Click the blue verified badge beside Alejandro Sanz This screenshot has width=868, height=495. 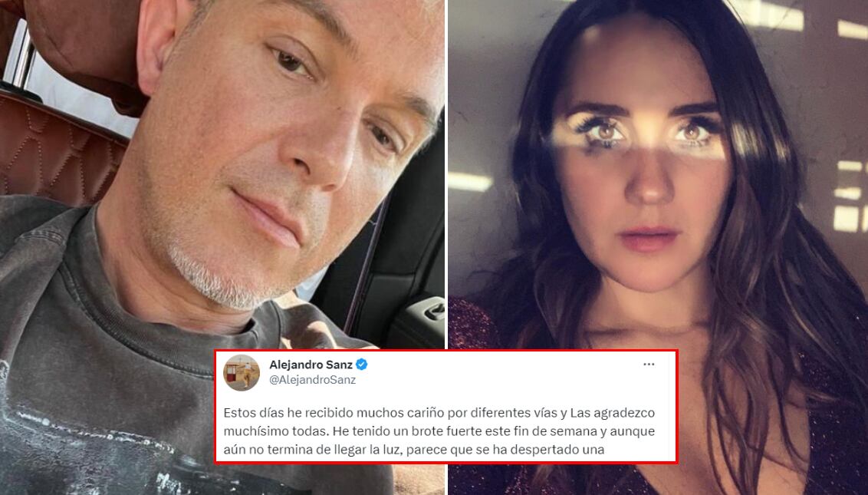tap(361, 365)
